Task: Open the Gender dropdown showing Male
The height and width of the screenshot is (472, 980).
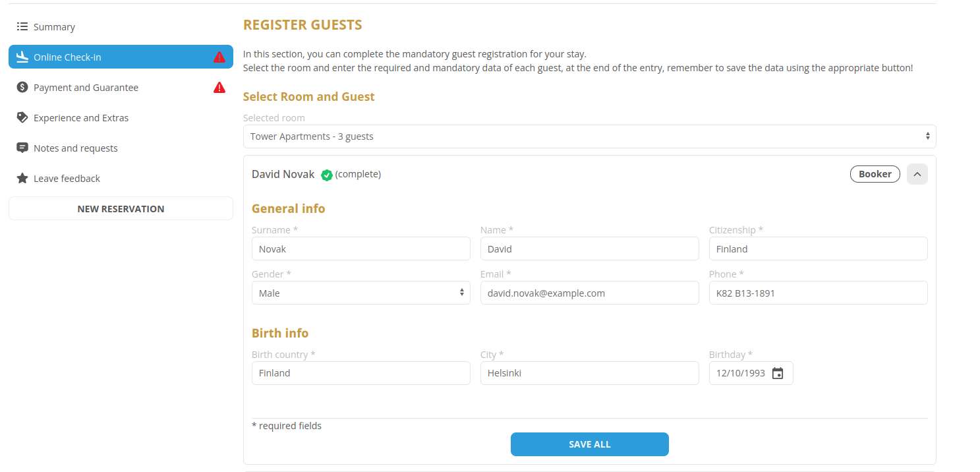Action: click(361, 293)
